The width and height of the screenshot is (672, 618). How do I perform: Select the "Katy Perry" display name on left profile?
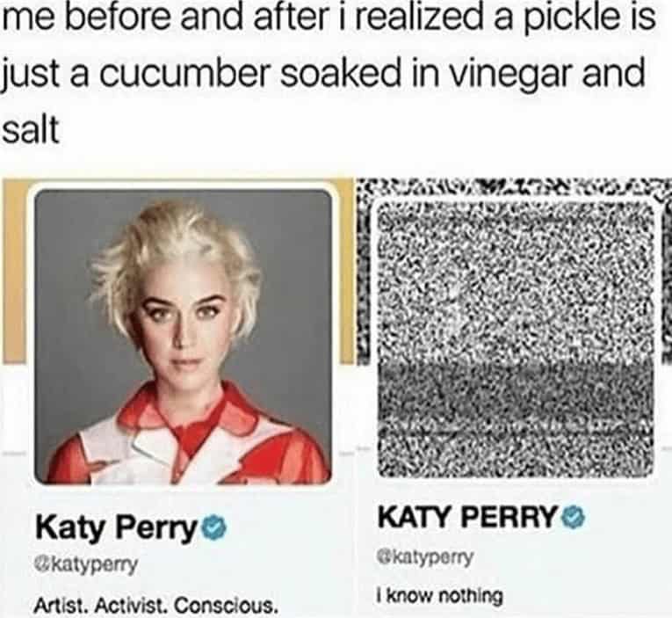[x=118, y=528]
